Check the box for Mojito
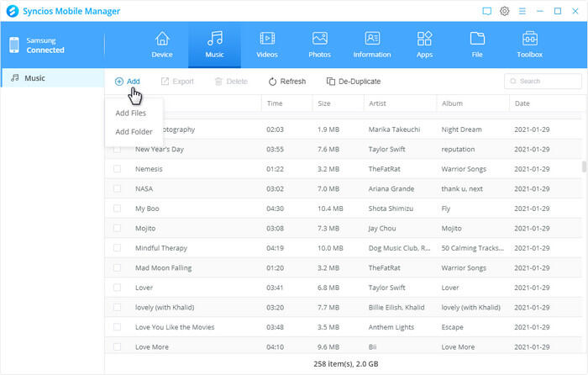 [x=117, y=228]
